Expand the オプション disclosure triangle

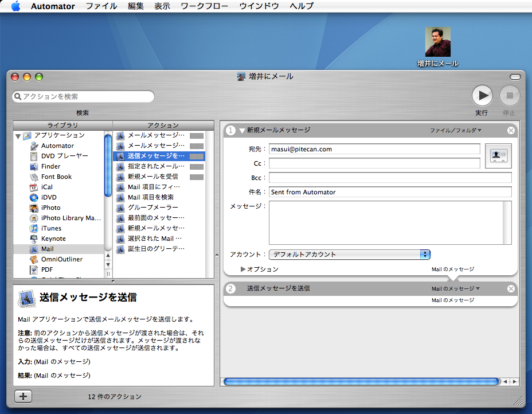point(243,269)
